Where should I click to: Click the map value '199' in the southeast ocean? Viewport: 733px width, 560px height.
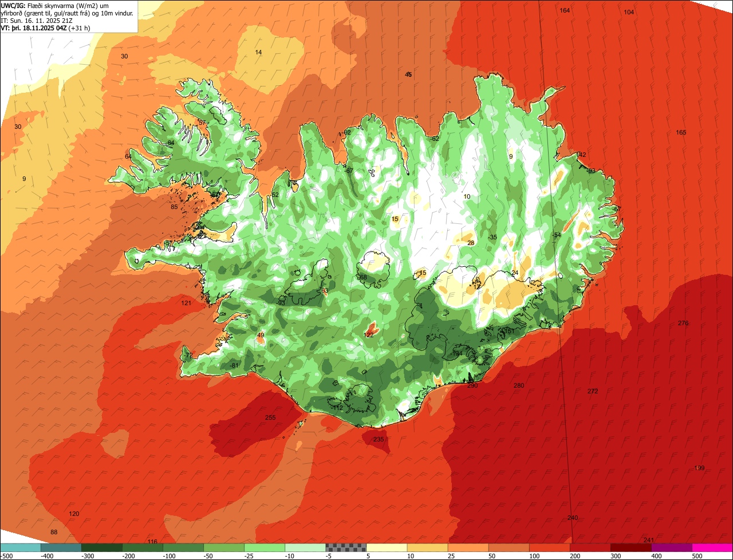(699, 468)
